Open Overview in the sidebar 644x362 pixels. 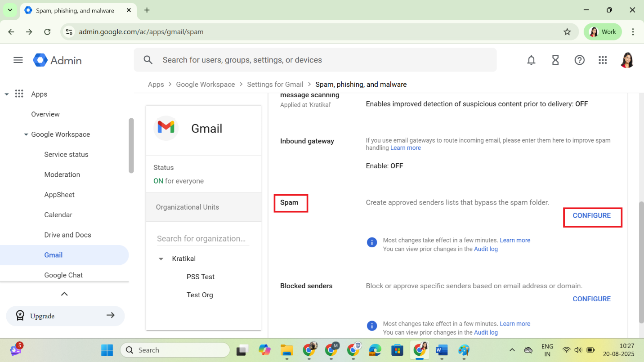click(x=45, y=114)
